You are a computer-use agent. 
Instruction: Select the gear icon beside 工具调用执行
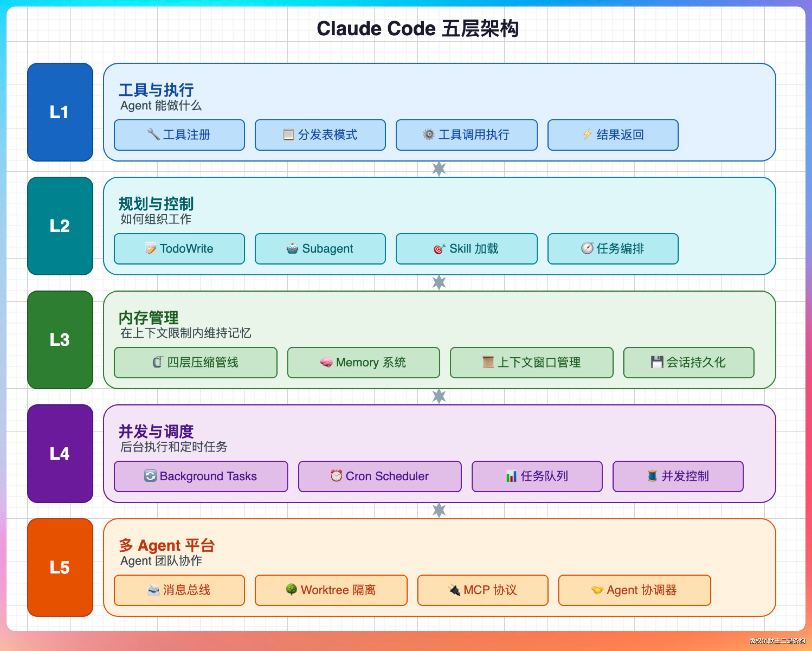tap(428, 134)
